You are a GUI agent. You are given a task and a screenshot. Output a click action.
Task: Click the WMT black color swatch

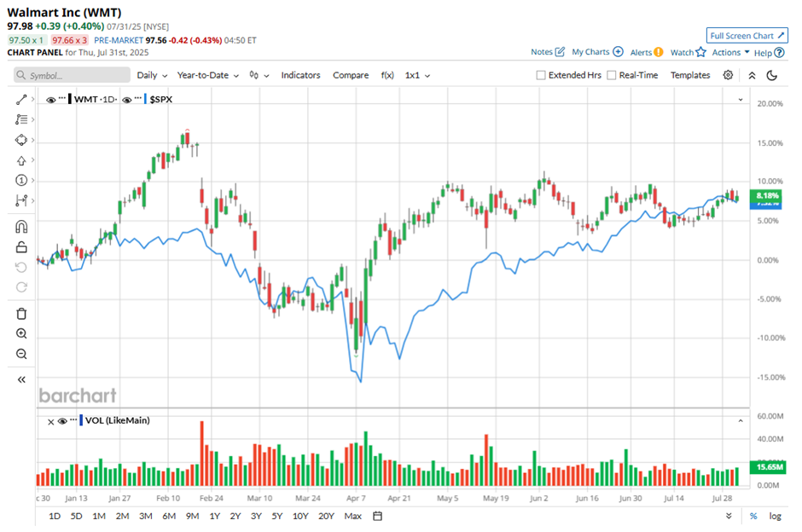click(70, 99)
